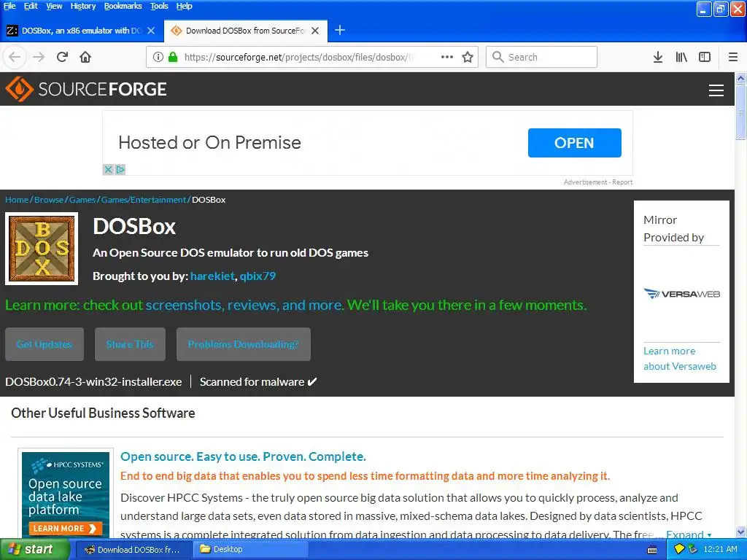747x560 pixels.
Task: Open the page actions three-dot menu
Action: point(447,57)
